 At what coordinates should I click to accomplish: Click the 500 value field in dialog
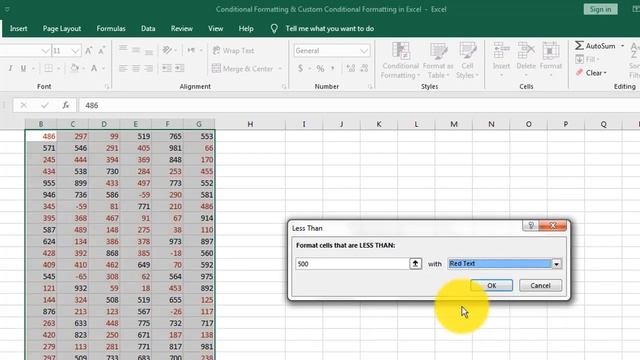pos(352,264)
